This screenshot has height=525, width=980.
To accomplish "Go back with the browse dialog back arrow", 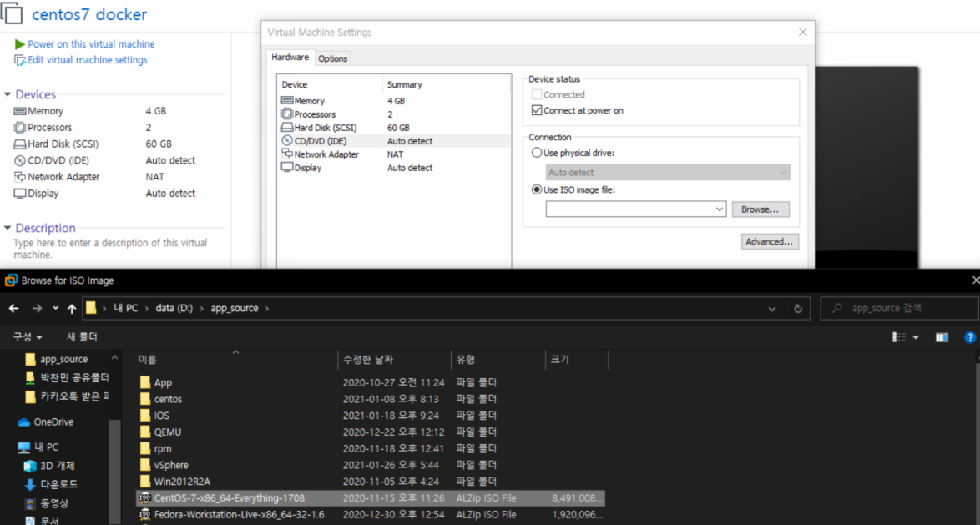I will (13, 308).
